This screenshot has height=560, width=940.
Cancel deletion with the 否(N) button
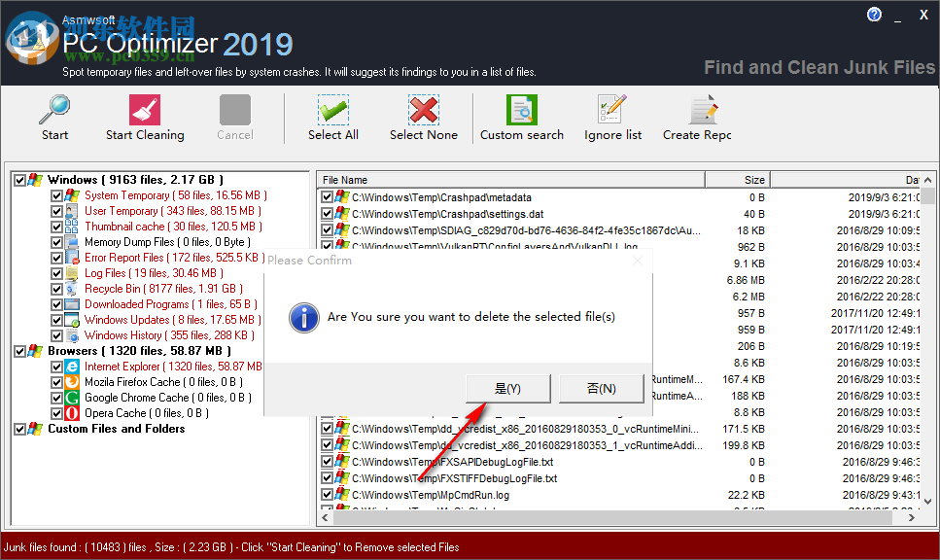(601, 388)
